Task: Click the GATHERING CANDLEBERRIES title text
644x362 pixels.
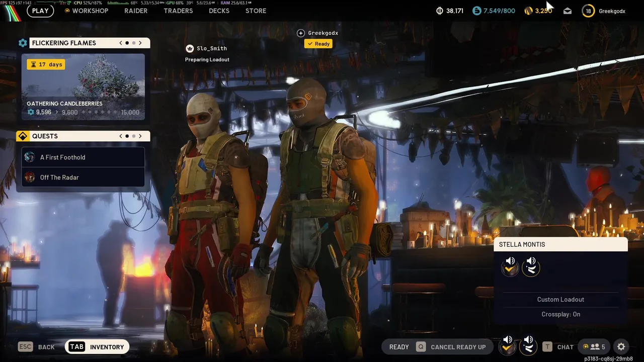Action: click(64, 104)
